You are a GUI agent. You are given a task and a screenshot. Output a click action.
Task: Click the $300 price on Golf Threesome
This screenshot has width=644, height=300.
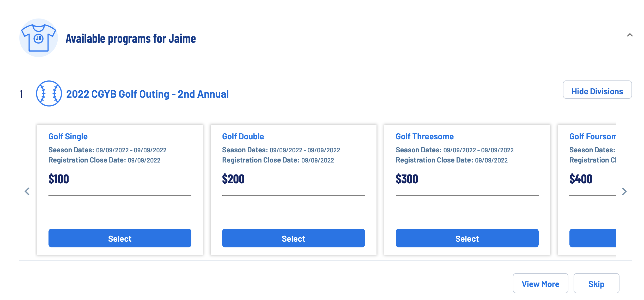click(x=407, y=179)
